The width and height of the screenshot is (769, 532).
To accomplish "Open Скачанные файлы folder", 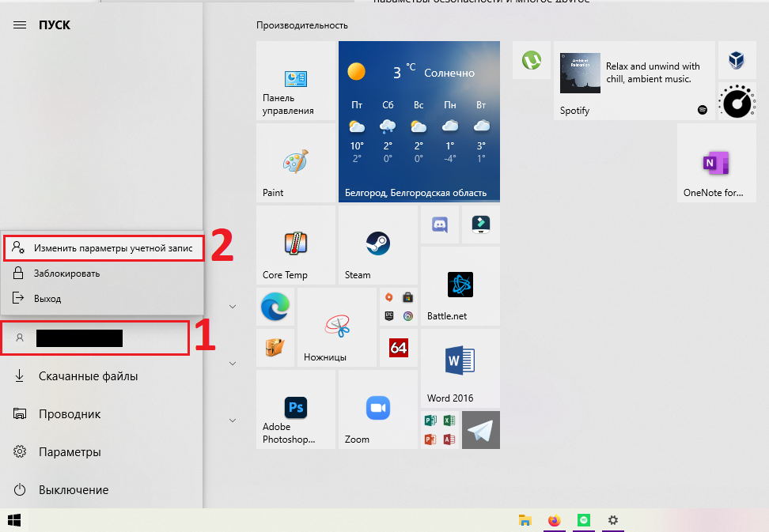I will 101,376.
